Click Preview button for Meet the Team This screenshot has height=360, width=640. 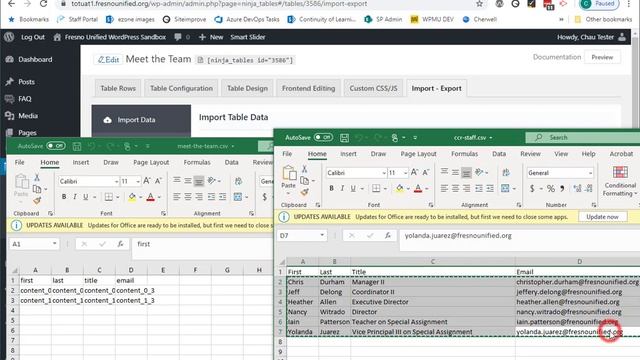click(x=602, y=57)
